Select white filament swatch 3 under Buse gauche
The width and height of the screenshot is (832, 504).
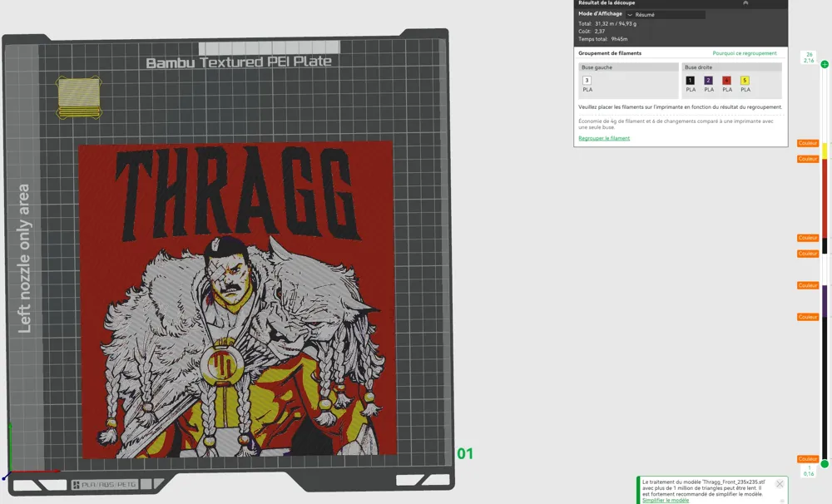[x=587, y=80]
